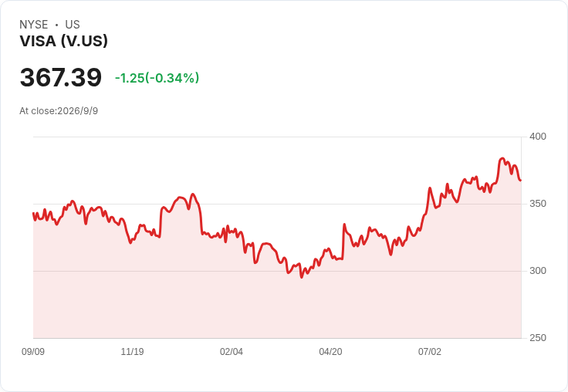The width and height of the screenshot is (568, 392).
Task: Click the 350 price axis label
Action: click(x=538, y=204)
